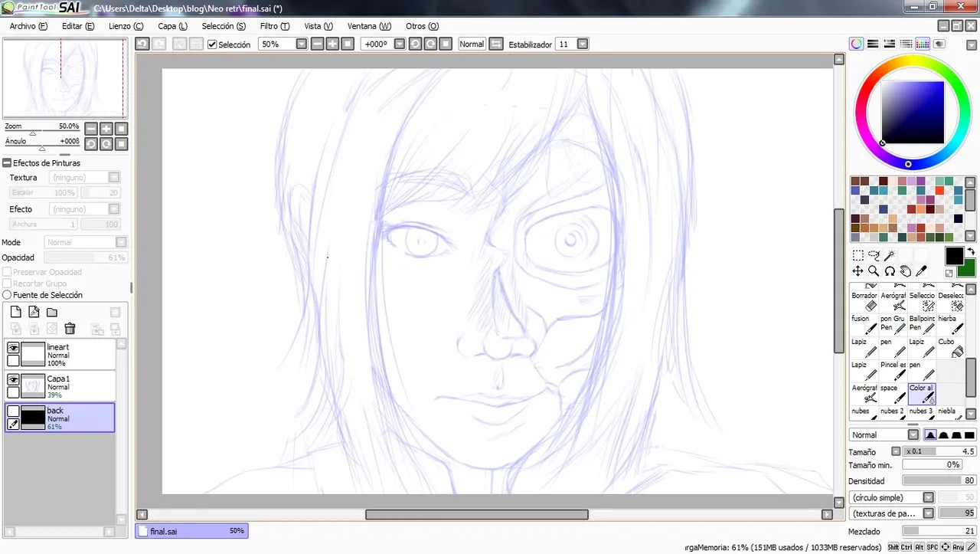Select the zoom magnifier tool

coord(874,271)
